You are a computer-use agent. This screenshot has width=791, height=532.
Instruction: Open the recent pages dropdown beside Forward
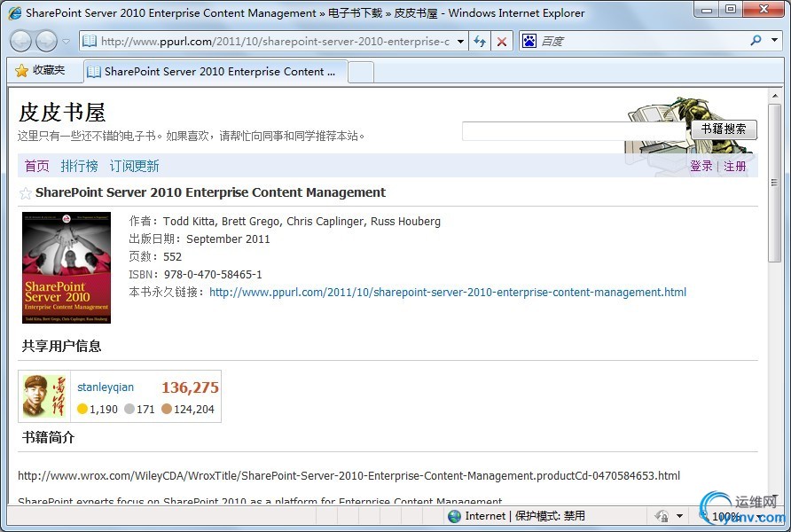pyautogui.click(x=67, y=42)
